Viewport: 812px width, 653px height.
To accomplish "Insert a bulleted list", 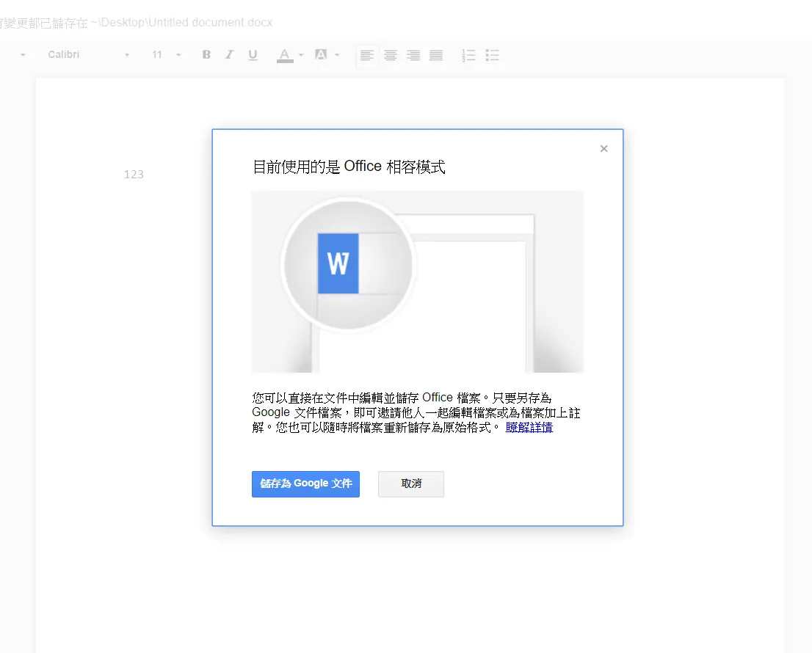I will pos(493,55).
